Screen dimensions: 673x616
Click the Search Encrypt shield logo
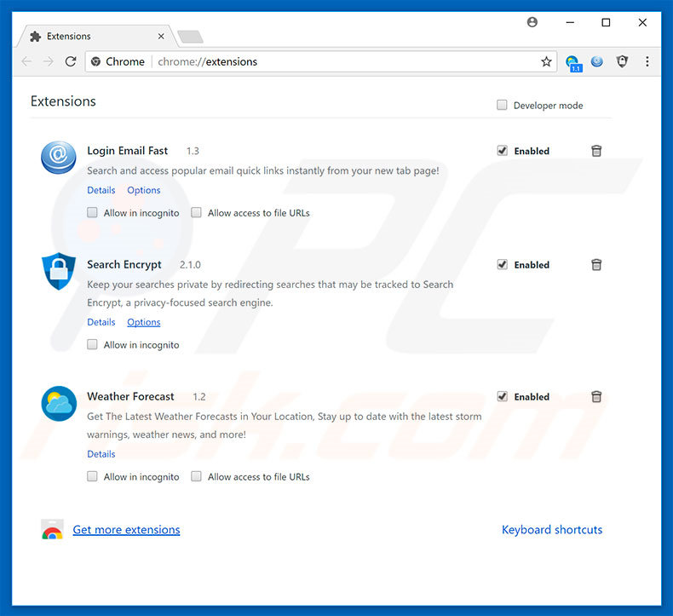click(x=59, y=271)
